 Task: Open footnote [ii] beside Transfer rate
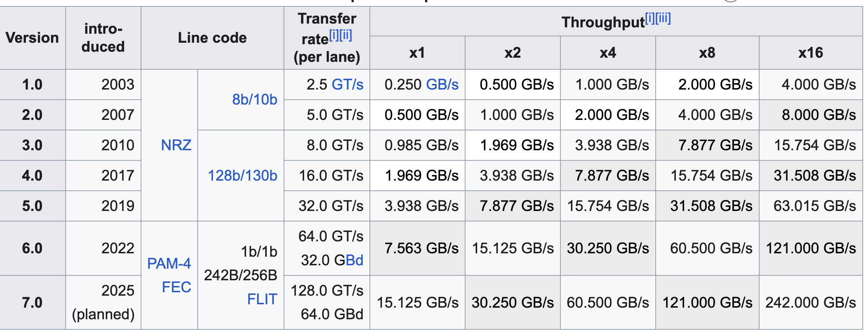point(345,36)
